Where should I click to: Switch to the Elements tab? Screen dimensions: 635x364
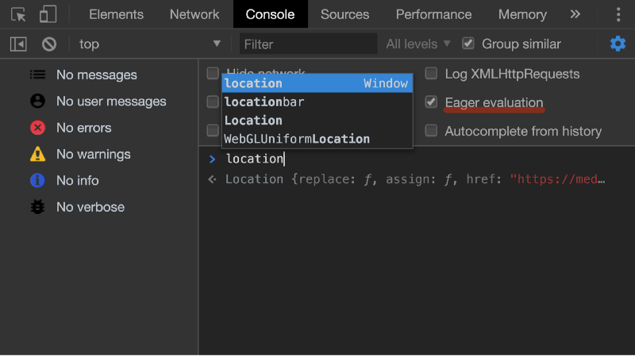[x=116, y=14]
